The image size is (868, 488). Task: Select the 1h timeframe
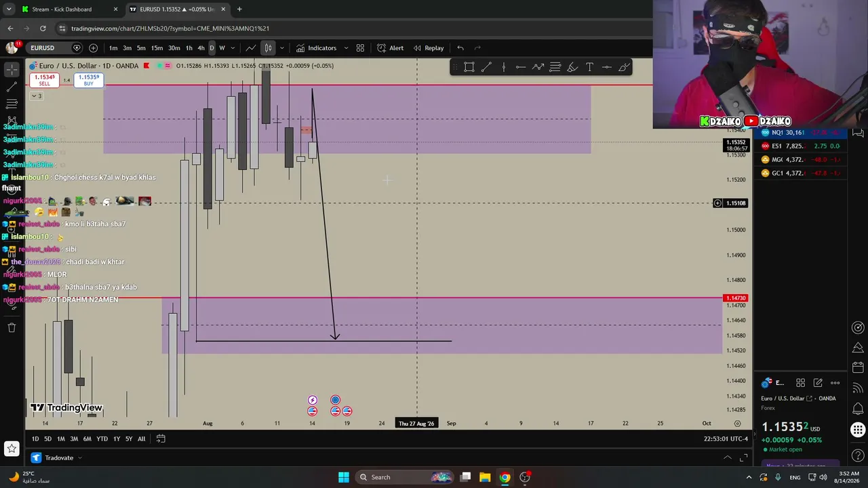[x=189, y=48]
